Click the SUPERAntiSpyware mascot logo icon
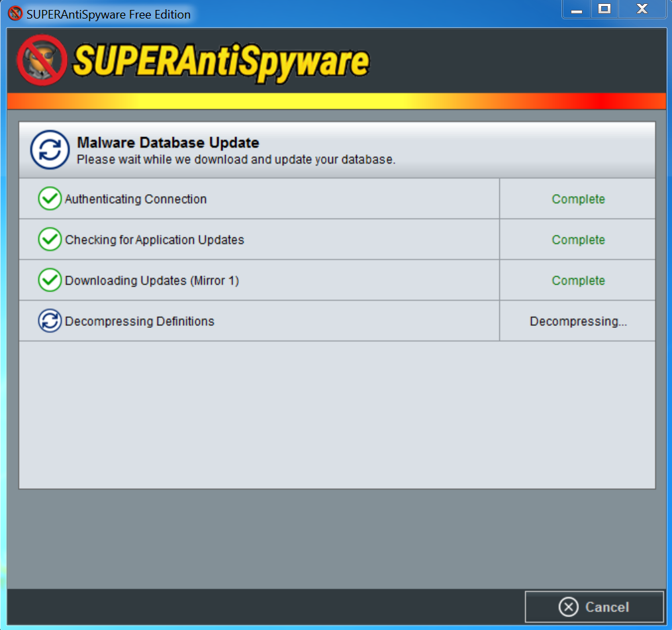 coord(42,60)
